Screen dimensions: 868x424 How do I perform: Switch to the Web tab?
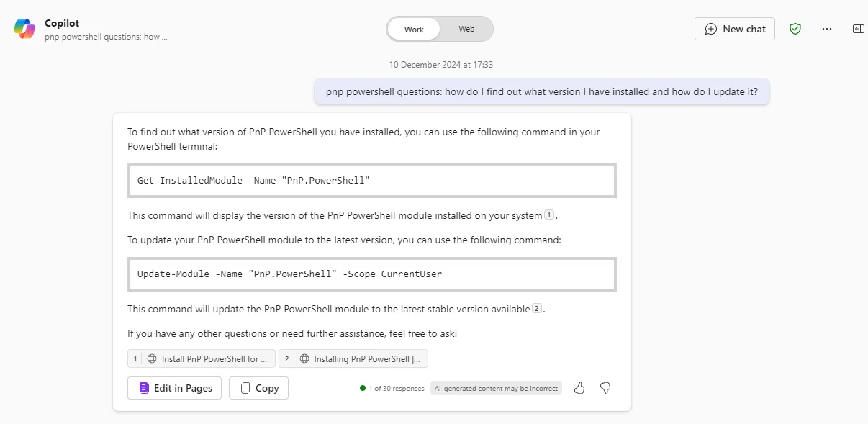(466, 29)
